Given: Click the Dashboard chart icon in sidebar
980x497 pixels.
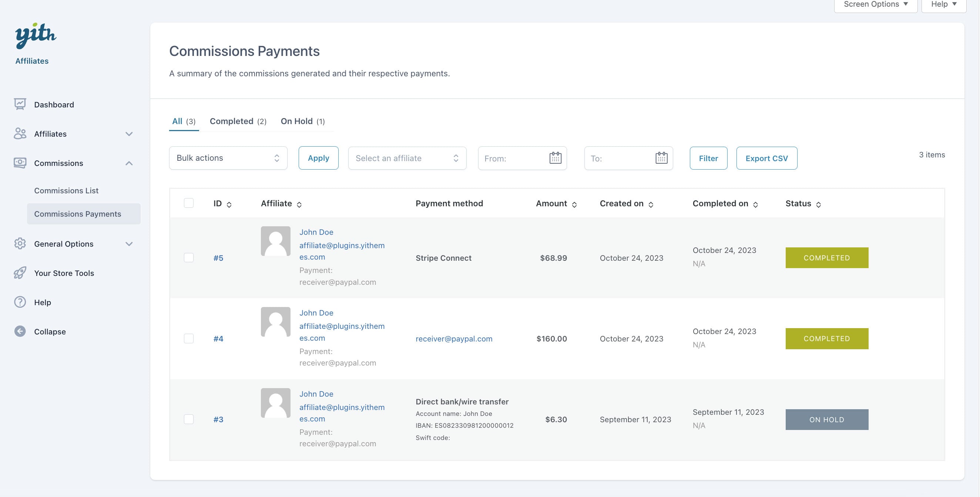Looking at the screenshot, I should click(20, 104).
